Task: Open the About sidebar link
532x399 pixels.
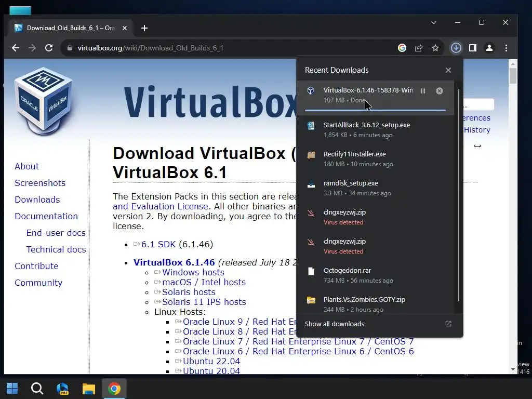Action: coord(27,166)
